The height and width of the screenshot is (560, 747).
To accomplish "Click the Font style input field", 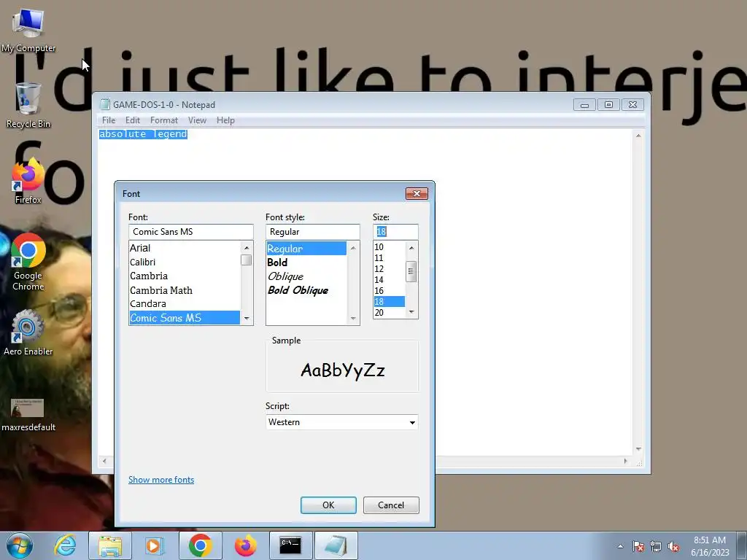I will pos(312,232).
